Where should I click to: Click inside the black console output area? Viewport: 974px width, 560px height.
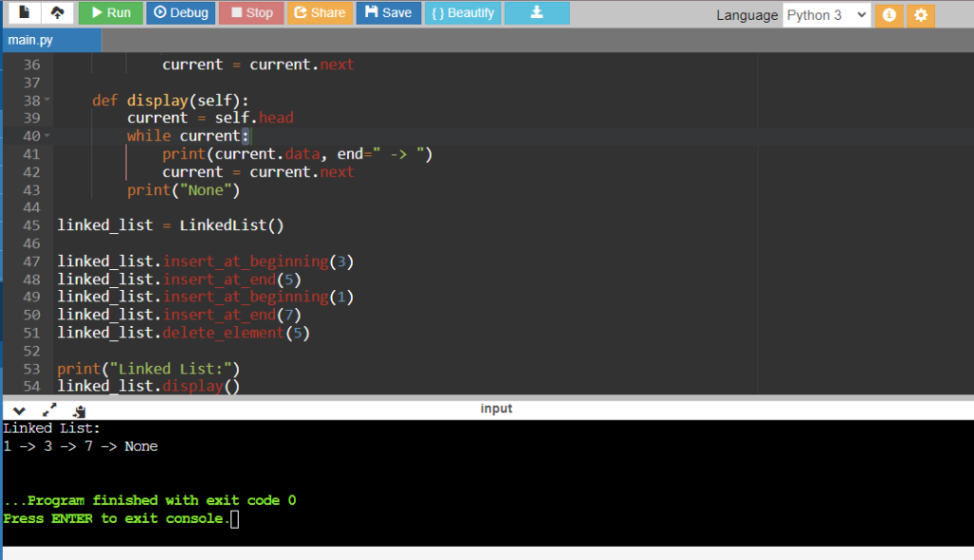coord(476,475)
